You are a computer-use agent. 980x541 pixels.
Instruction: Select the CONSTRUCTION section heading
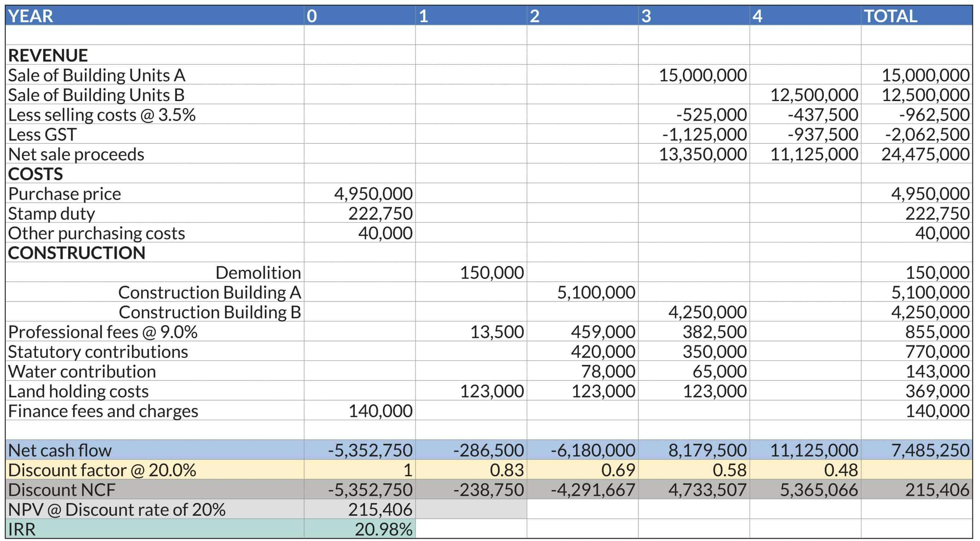pos(77,253)
